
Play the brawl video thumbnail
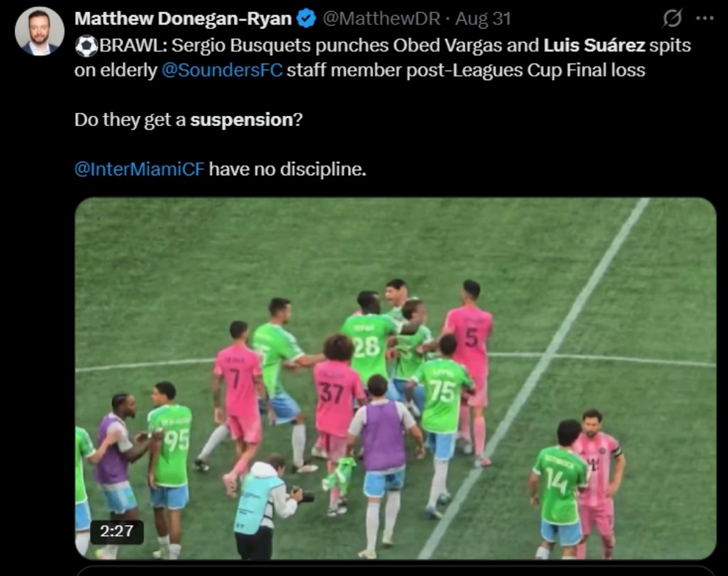tap(395, 378)
